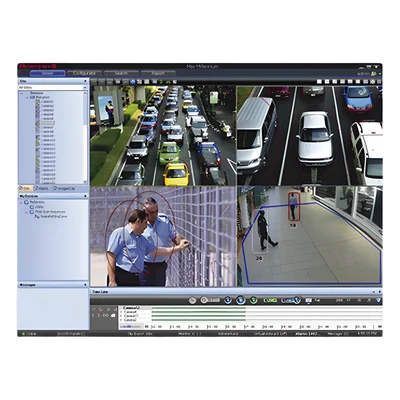
Task: Click the blue shield icon at timeline right
Action: [378, 300]
